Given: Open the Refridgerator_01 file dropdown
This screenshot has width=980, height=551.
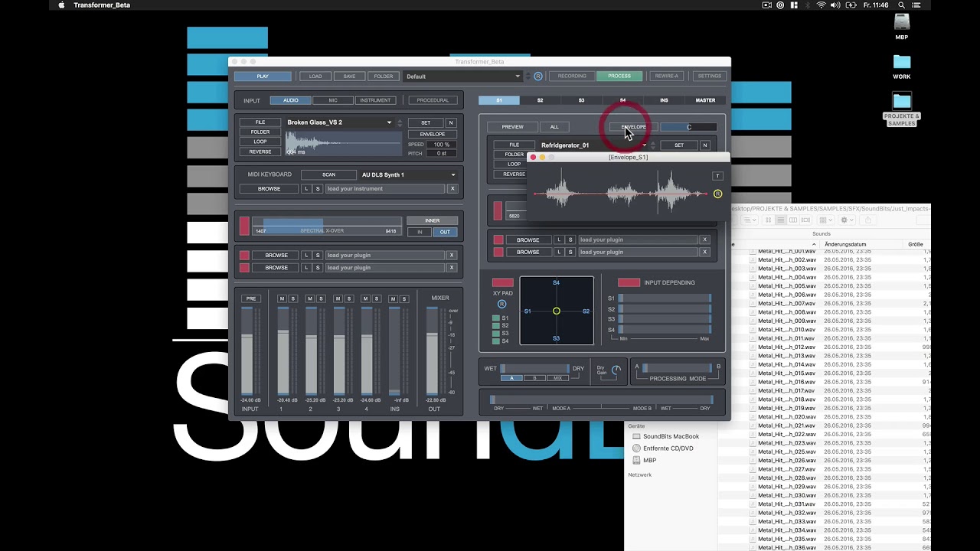Looking at the screenshot, I should 593,145.
